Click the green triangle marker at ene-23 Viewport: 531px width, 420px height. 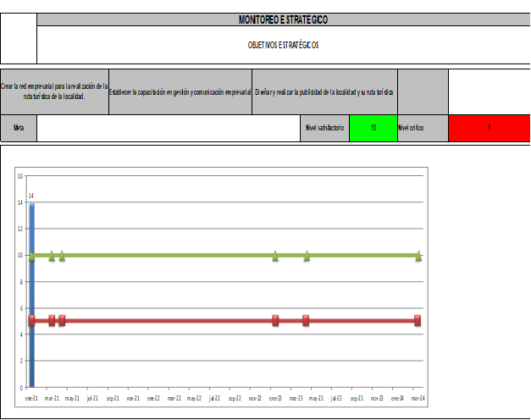275,255
